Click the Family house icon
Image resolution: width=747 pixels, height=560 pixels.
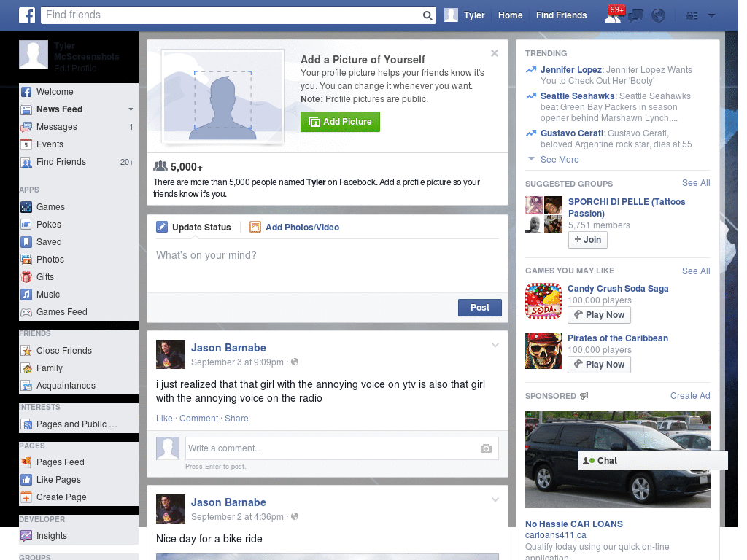tap(26, 368)
